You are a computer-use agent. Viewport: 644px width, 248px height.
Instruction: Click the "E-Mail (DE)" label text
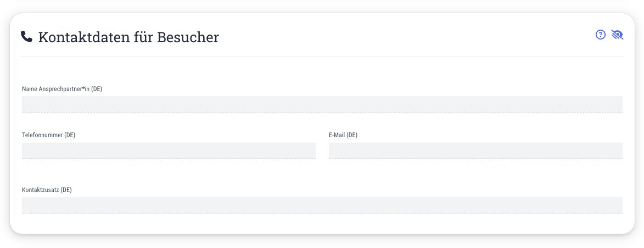[343, 135]
